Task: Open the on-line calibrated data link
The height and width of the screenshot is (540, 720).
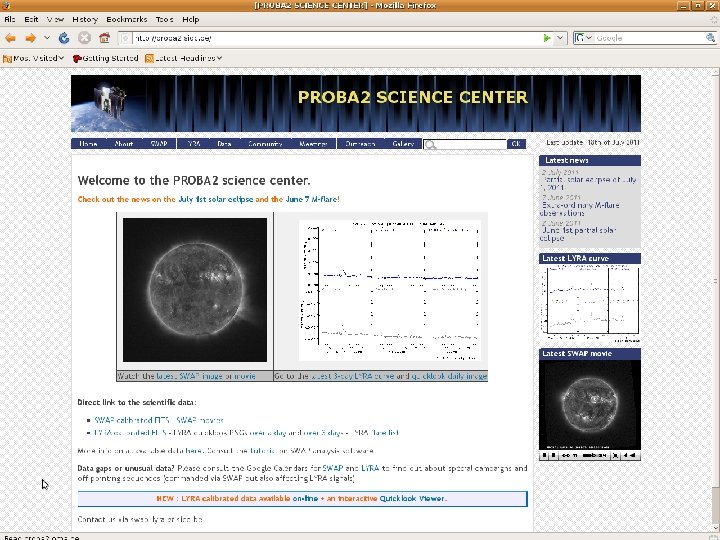Action: [305, 499]
